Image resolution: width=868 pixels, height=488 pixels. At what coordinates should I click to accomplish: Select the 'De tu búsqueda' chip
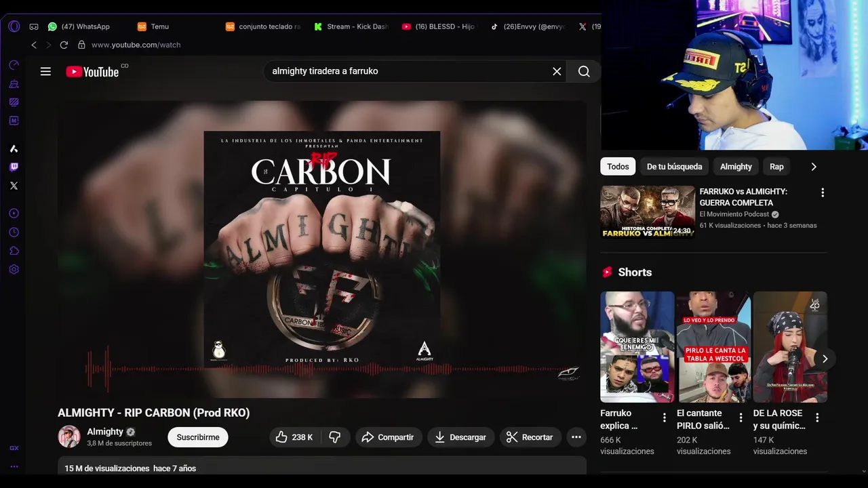(674, 167)
